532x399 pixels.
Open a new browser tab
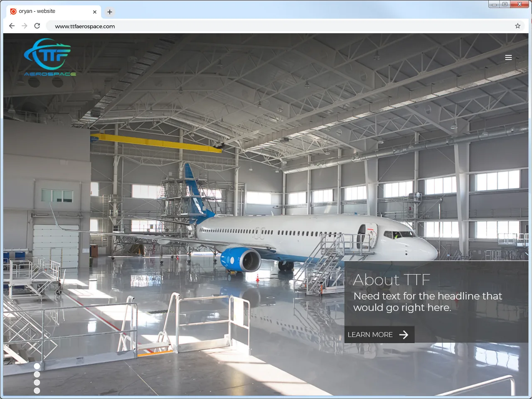(110, 12)
